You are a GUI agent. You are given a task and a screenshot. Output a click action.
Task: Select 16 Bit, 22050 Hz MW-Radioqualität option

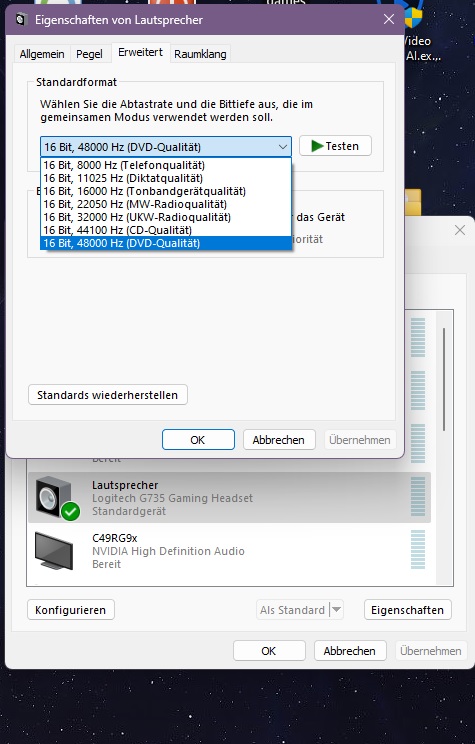pyautogui.click(x=166, y=204)
